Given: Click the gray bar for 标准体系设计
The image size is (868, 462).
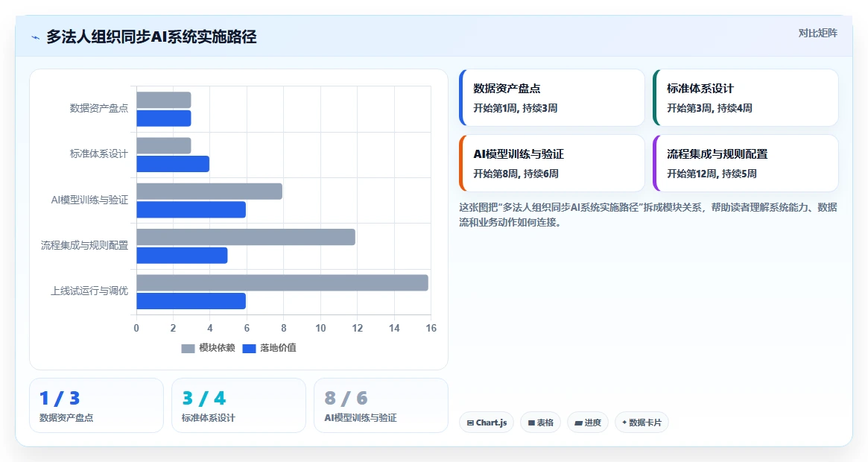Looking at the screenshot, I should click(164, 146).
